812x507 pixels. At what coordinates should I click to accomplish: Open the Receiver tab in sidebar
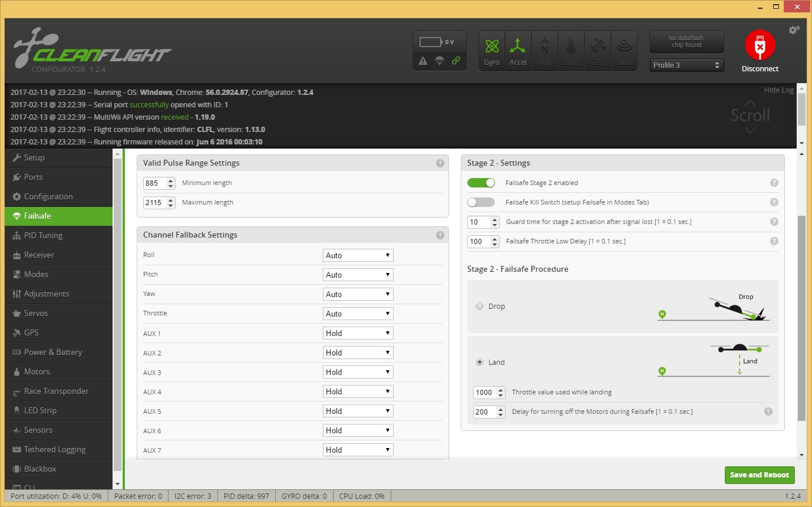(39, 255)
